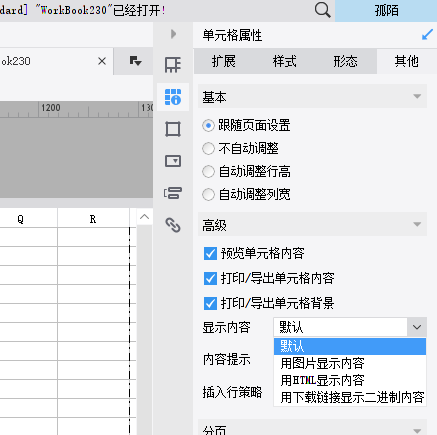
Task: Open the conditional attributes bars icon
Action: point(173,193)
